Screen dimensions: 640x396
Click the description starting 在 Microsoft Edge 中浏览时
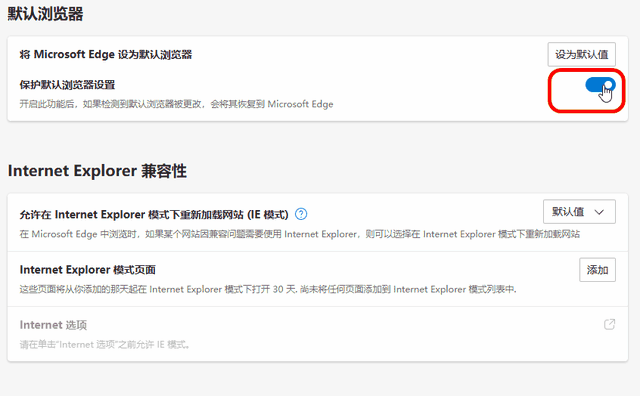point(300,234)
